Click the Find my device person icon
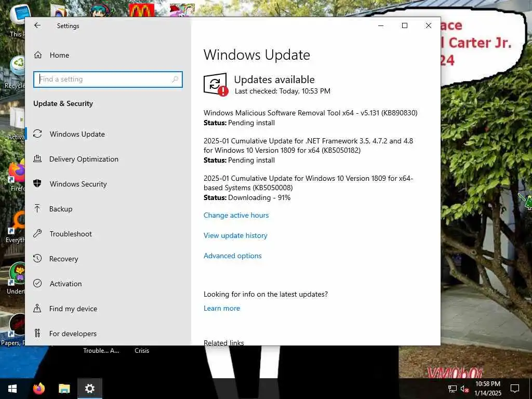The height and width of the screenshot is (399, 532). click(x=37, y=308)
